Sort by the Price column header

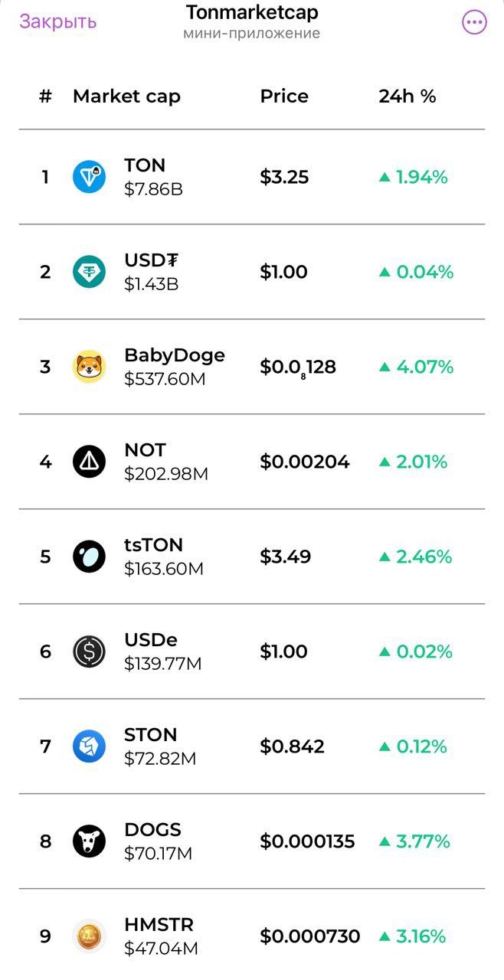(x=284, y=96)
